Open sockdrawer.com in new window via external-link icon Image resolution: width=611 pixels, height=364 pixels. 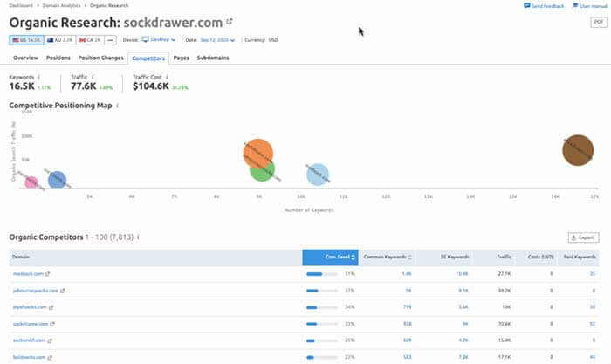[x=229, y=22]
